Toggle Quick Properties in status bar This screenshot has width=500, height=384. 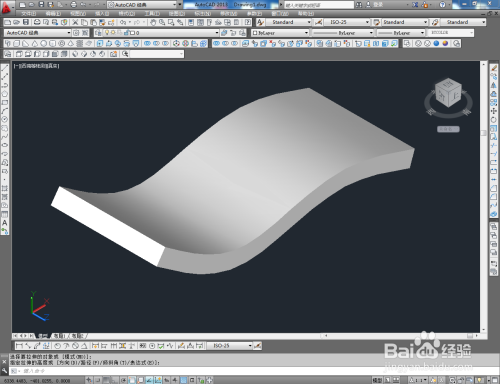192,380
